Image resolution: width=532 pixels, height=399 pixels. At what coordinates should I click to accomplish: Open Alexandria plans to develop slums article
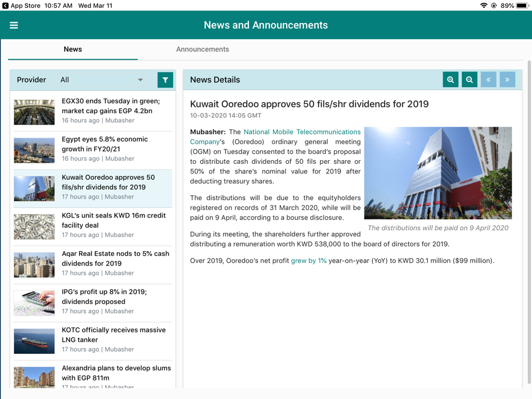[x=93, y=375]
